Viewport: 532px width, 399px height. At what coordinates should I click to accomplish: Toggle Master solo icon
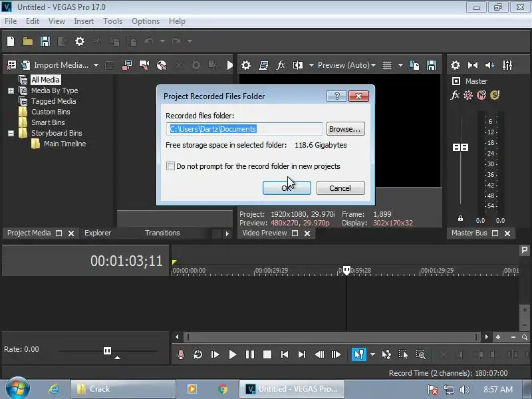click(495, 95)
